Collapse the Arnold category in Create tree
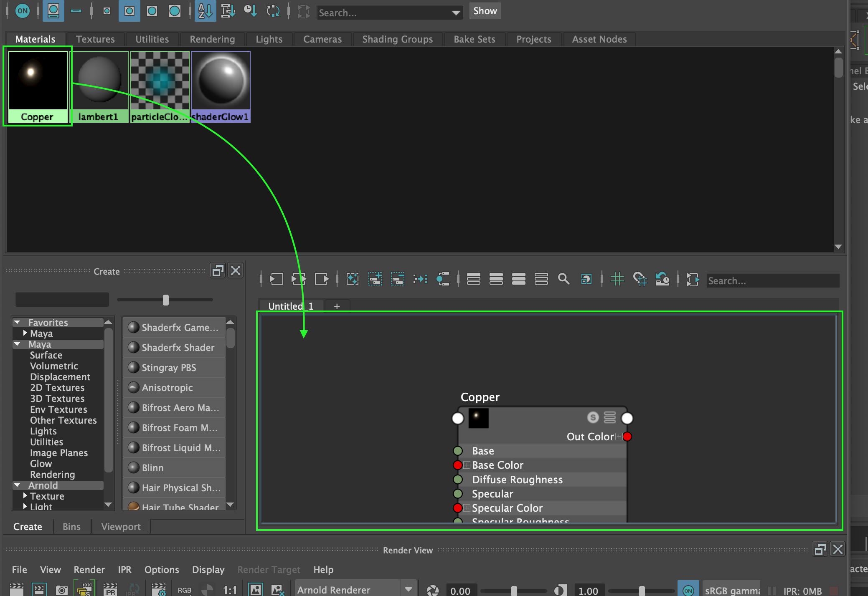 click(x=18, y=485)
